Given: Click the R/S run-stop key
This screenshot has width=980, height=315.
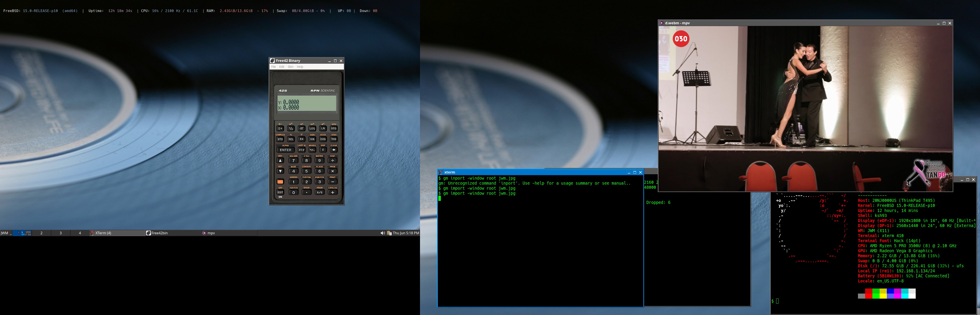Looking at the screenshot, I should pos(320,192).
